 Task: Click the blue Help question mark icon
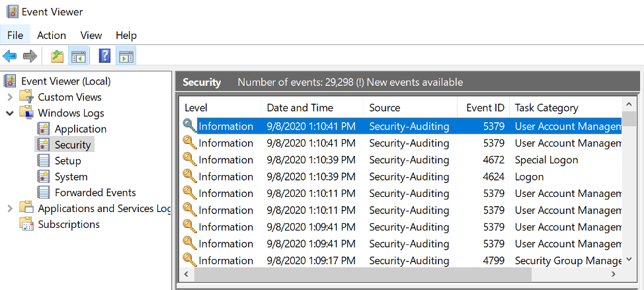click(104, 56)
